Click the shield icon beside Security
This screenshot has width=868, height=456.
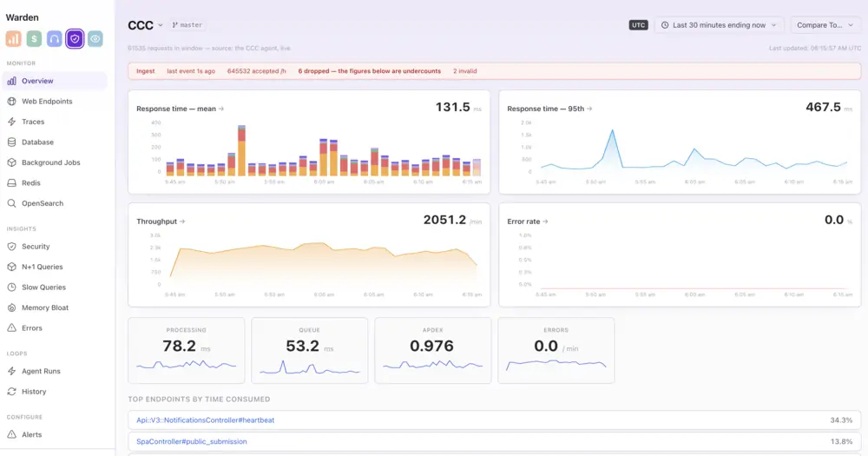[11, 247]
